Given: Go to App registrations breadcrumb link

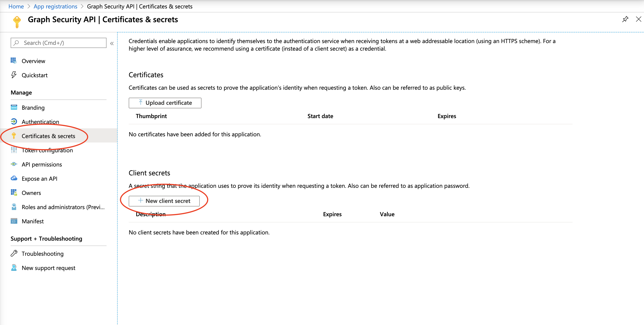Looking at the screenshot, I should (55, 6).
